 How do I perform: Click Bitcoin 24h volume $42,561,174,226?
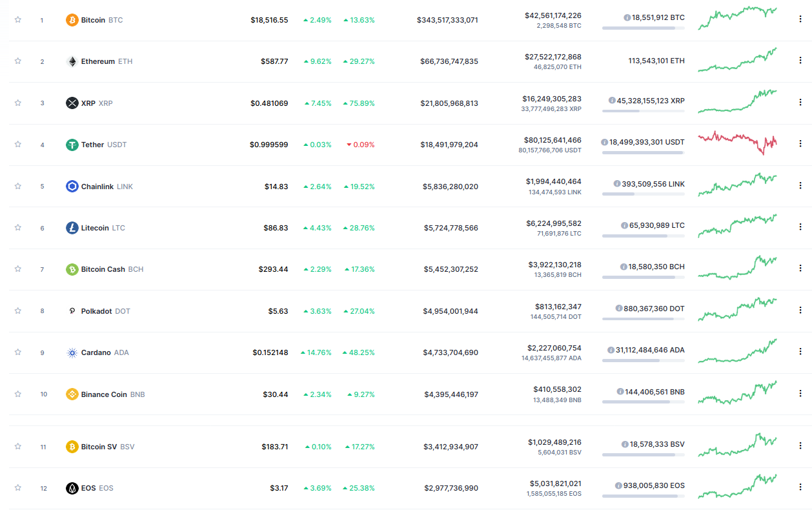(553, 15)
